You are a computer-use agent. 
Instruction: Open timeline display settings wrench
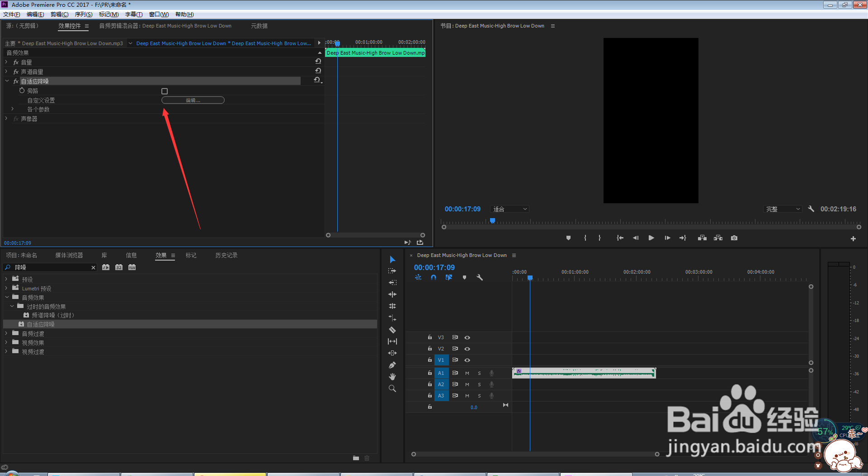pos(480,277)
